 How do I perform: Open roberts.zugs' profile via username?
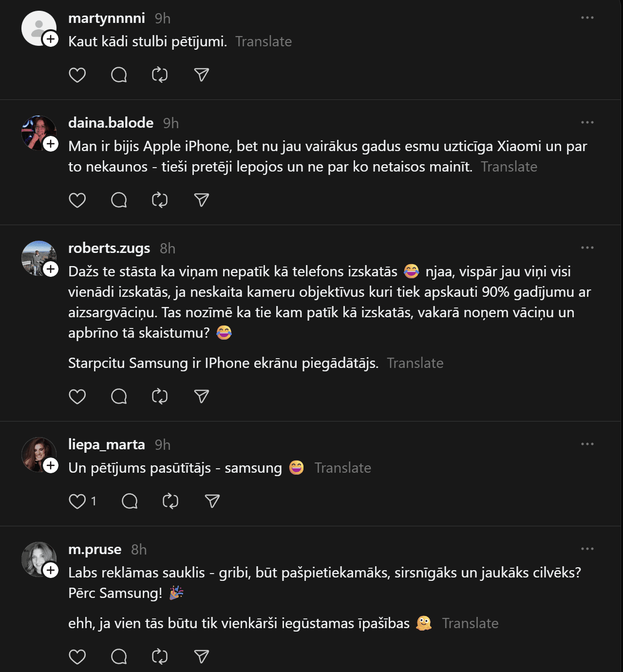109,248
